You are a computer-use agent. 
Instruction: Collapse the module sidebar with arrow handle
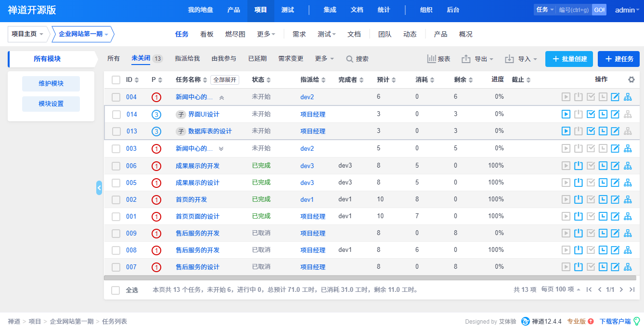[x=99, y=187]
